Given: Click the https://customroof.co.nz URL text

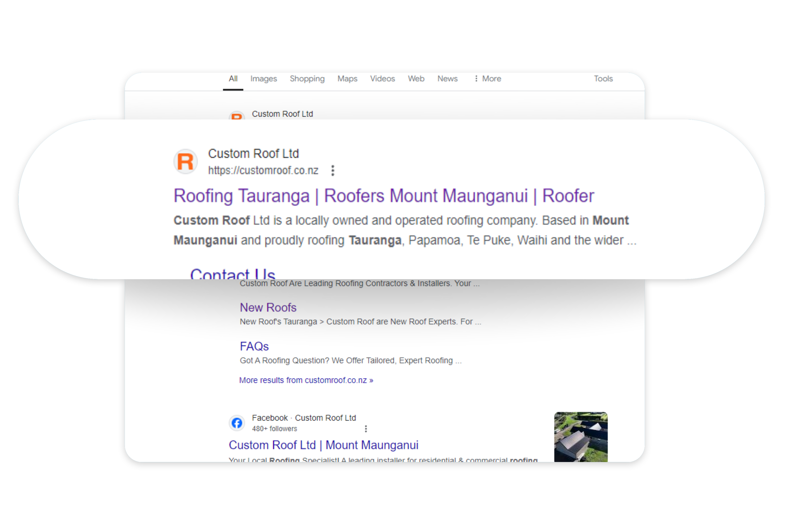Looking at the screenshot, I should coord(263,170).
